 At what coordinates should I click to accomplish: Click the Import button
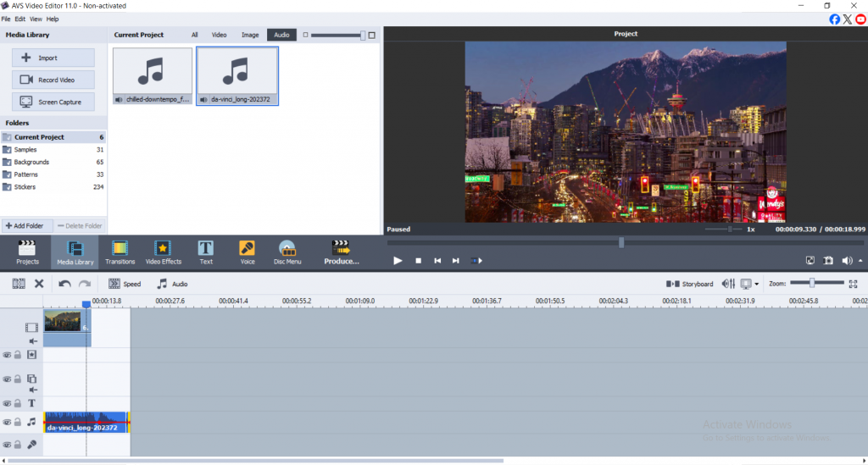coord(53,58)
